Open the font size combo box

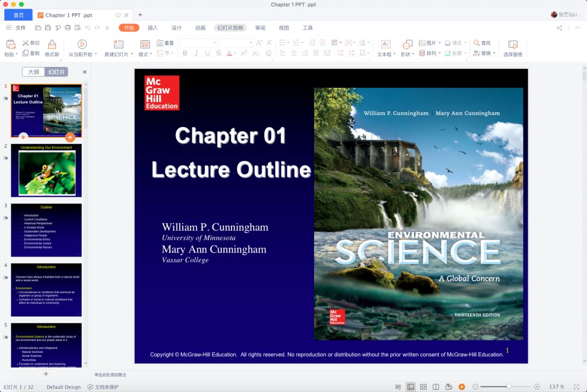coord(235,43)
